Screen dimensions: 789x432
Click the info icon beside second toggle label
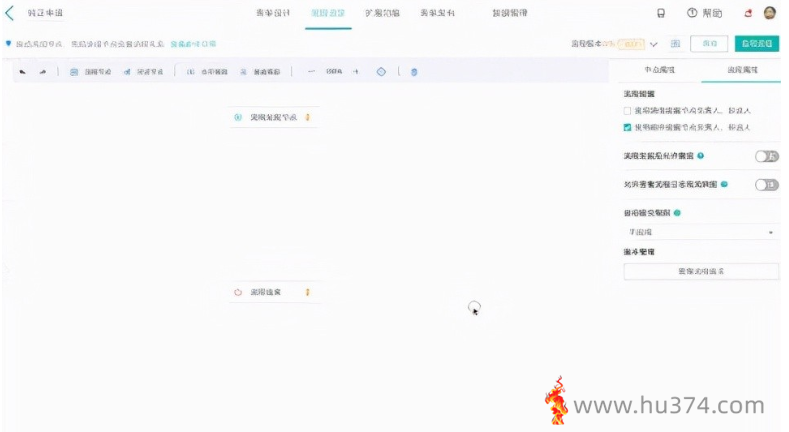coord(725,185)
